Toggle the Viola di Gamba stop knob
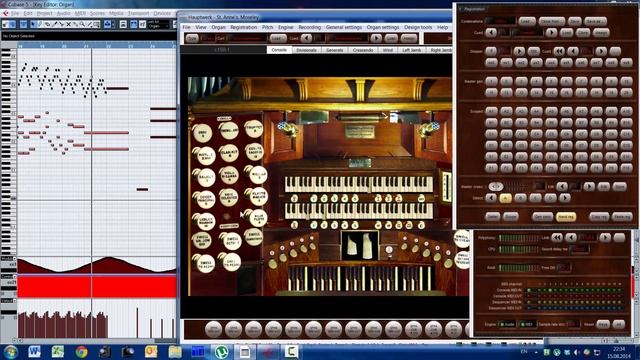640x360 pixels. pos(229,176)
